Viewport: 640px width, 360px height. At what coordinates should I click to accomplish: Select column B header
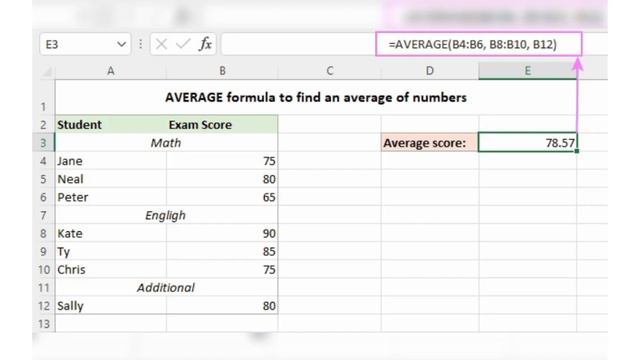(x=222, y=71)
